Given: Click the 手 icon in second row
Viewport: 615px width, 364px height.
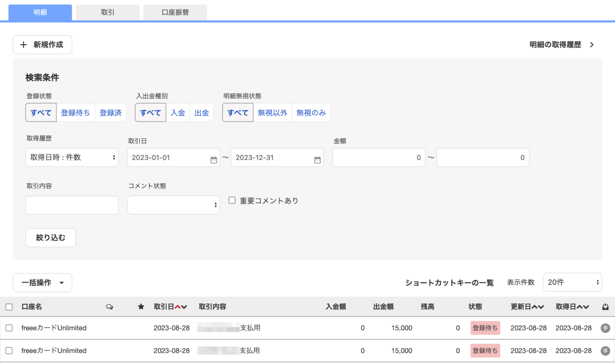Looking at the screenshot, I should point(605,351).
